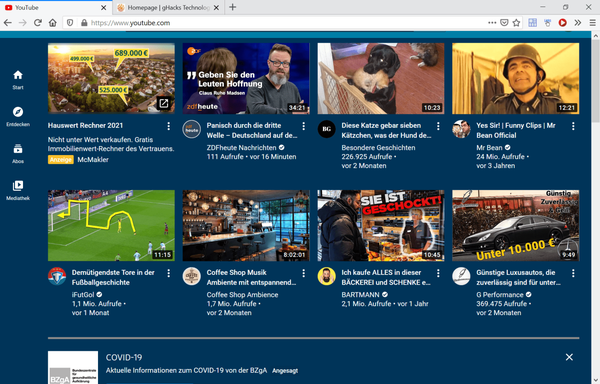
Task: Open the page actions three-dot icon
Action: pyautogui.click(x=492, y=23)
